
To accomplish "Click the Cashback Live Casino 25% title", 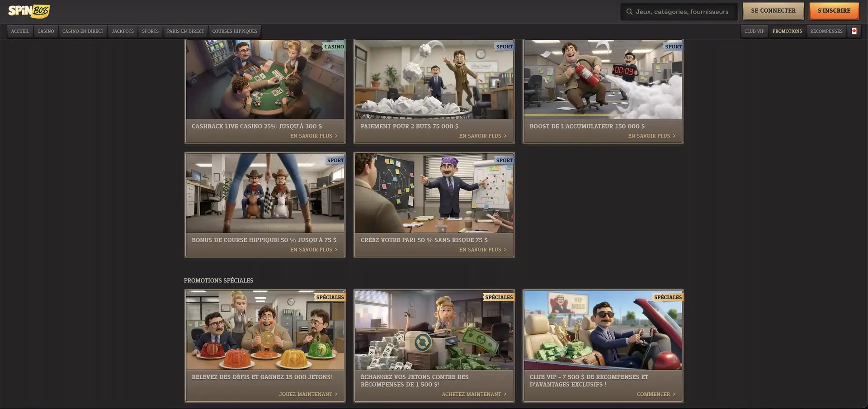I will tap(257, 126).
